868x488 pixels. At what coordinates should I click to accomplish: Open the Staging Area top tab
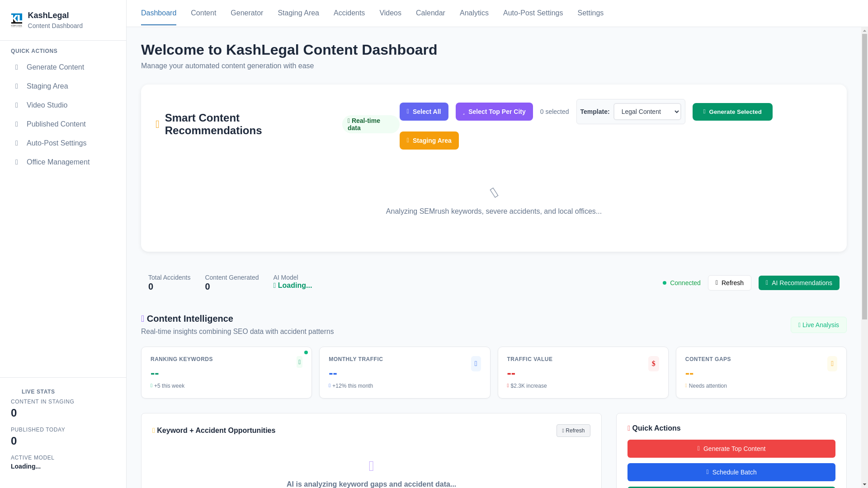[x=298, y=13]
